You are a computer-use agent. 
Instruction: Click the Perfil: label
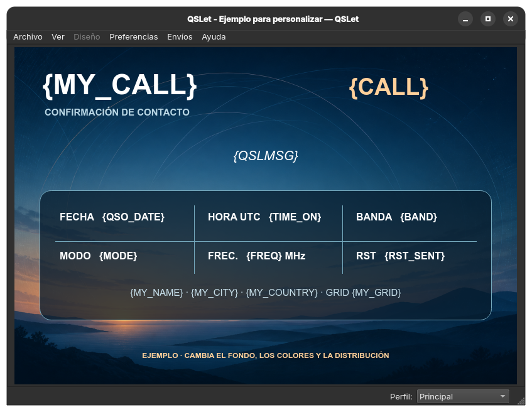coord(401,396)
